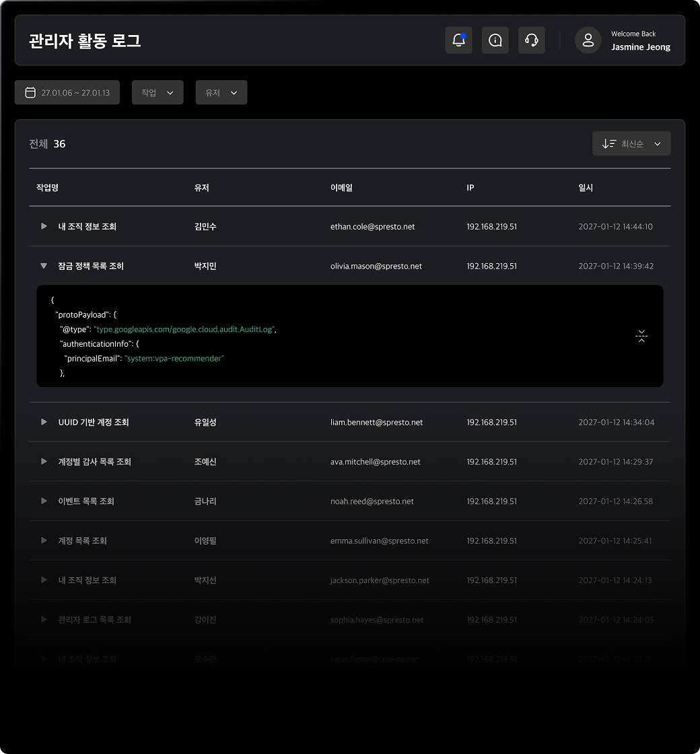Viewport: 700px width, 754px height.
Task: Click the googleapis AuditLog type string
Action: tap(184, 329)
